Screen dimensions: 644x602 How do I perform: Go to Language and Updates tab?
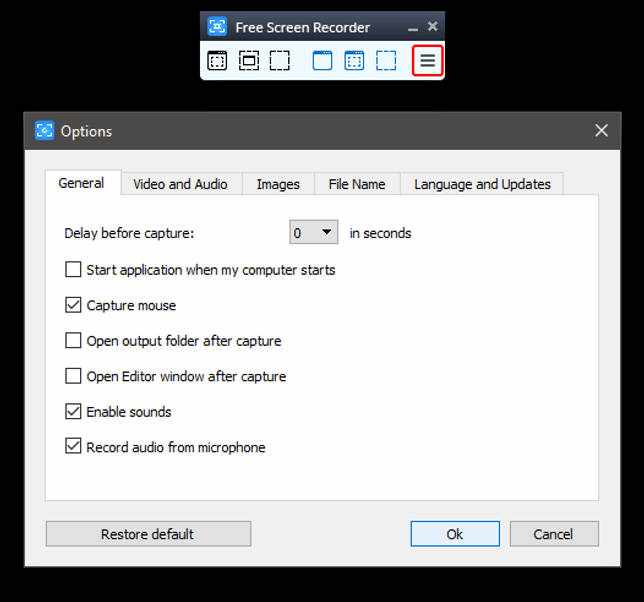pos(482,184)
